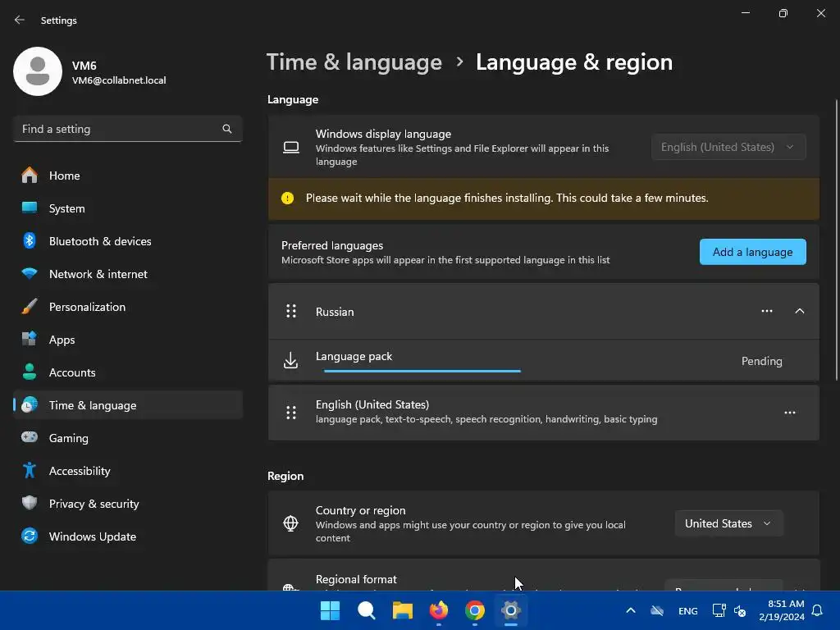Click the Country or region globe icon

tap(290, 523)
